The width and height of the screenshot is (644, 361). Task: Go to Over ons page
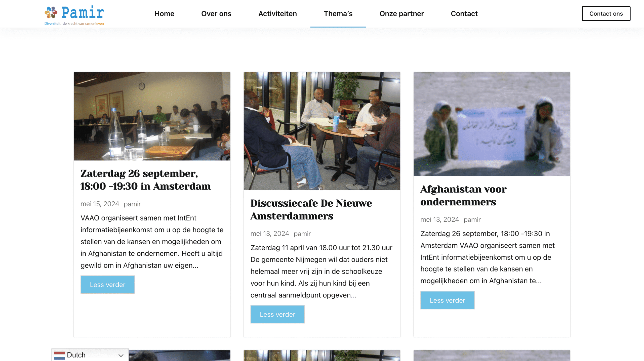(216, 14)
